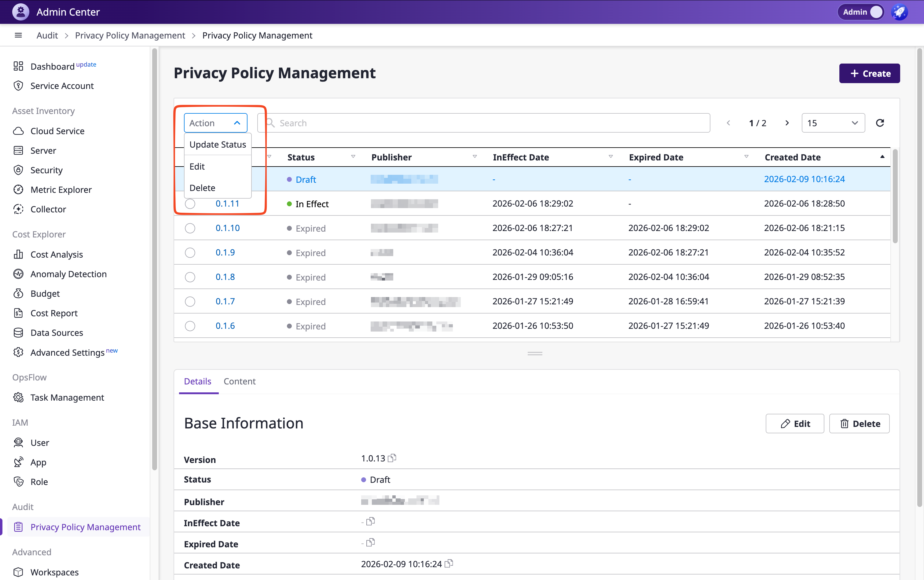The height and width of the screenshot is (580, 924).
Task: Copy the Created Date value
Action: click(449, 563)
